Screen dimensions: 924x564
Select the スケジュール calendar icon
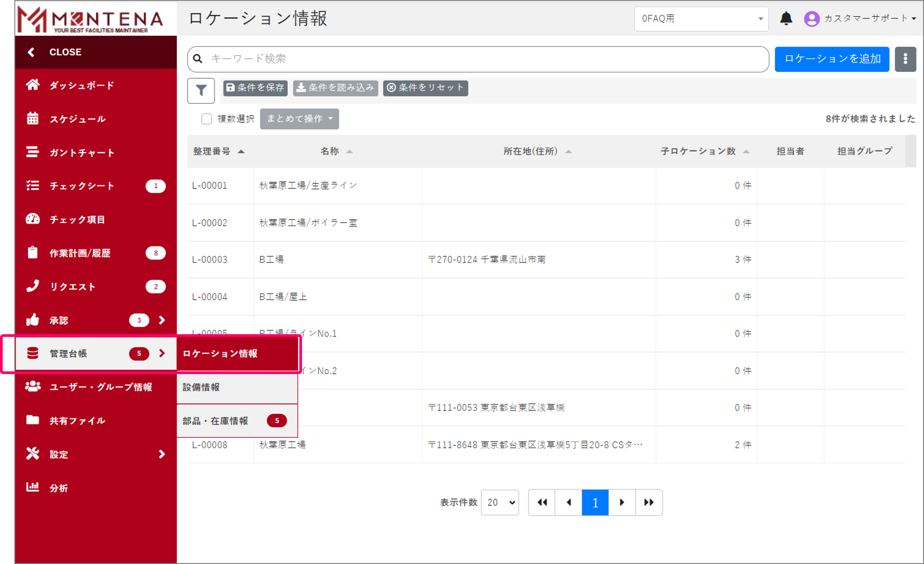pyautogui.click(x=33, y=119)
